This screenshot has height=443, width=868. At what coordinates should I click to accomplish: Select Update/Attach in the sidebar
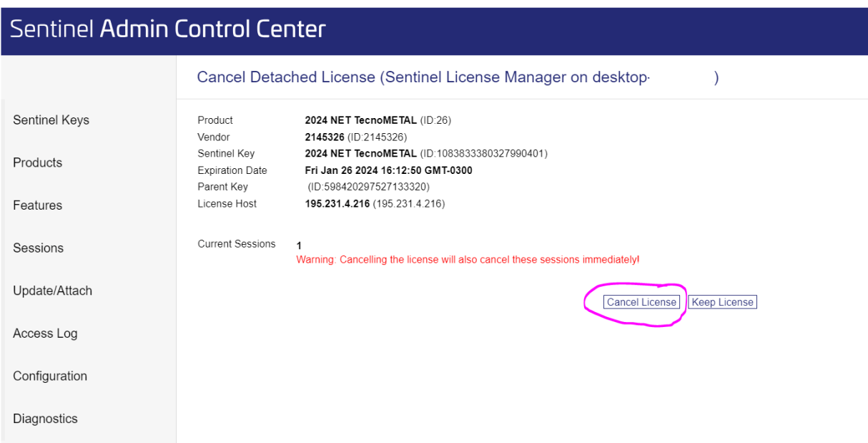point(52,291)
